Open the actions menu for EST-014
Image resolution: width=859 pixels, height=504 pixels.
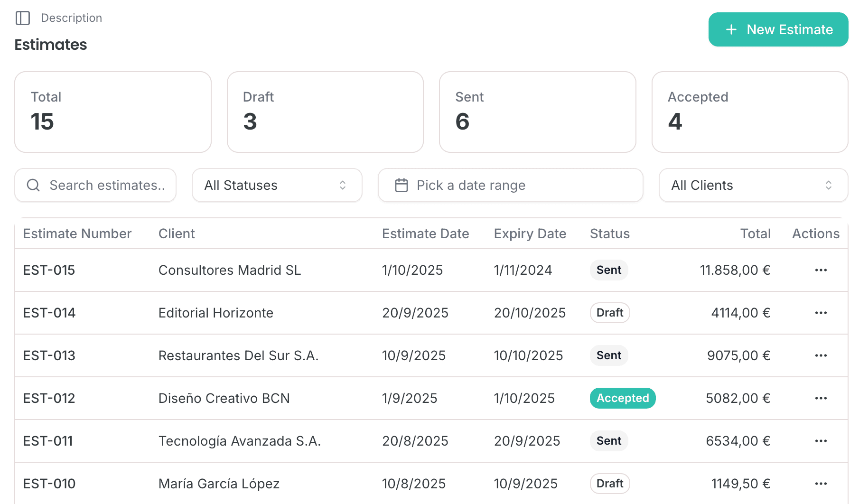(x=821, y=313)
